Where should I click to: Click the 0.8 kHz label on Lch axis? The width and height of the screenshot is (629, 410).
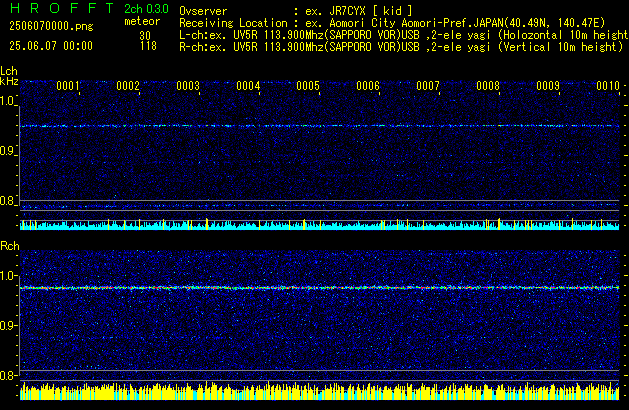click(x=8, y=201)
